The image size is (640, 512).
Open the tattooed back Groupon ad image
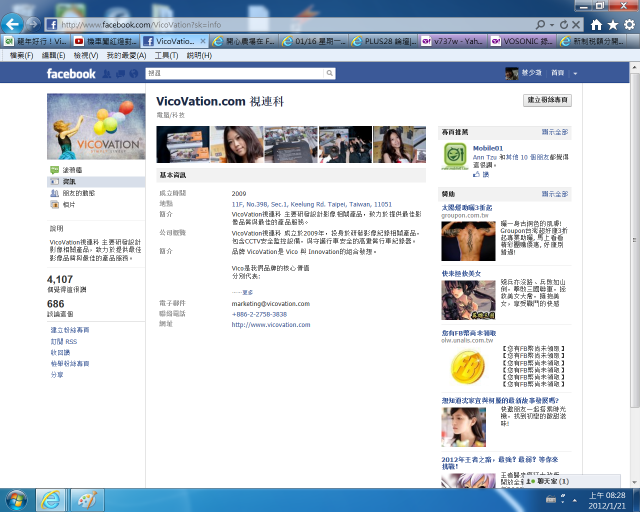tap(468, 241)
